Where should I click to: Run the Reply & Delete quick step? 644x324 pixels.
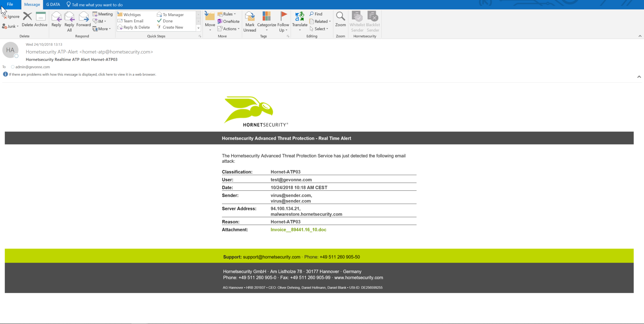click(134, 27)
